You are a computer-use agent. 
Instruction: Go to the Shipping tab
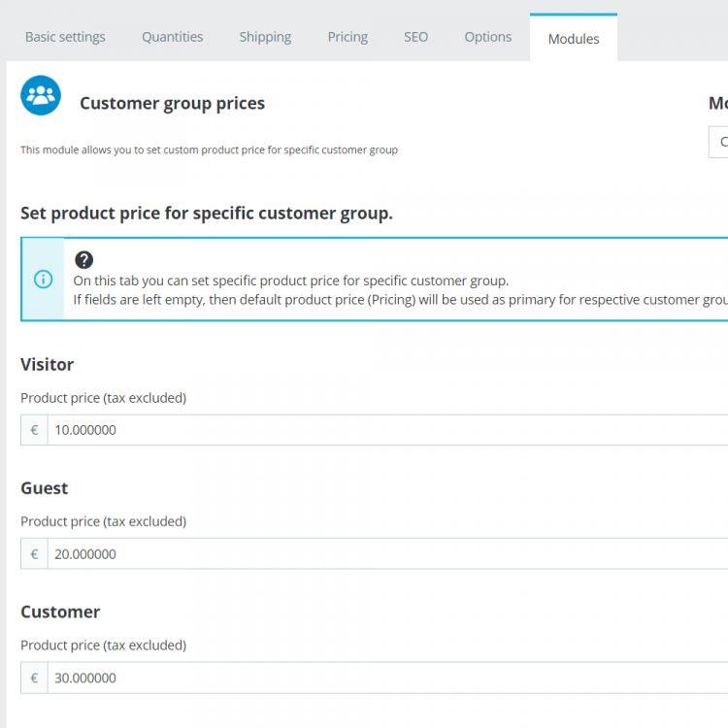tap(265, 37)
